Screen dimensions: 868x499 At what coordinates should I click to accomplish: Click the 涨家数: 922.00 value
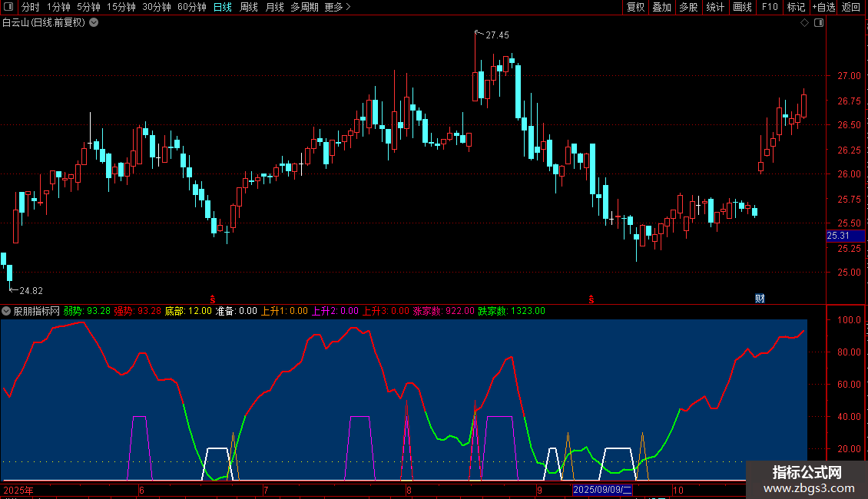coord(443,311)
